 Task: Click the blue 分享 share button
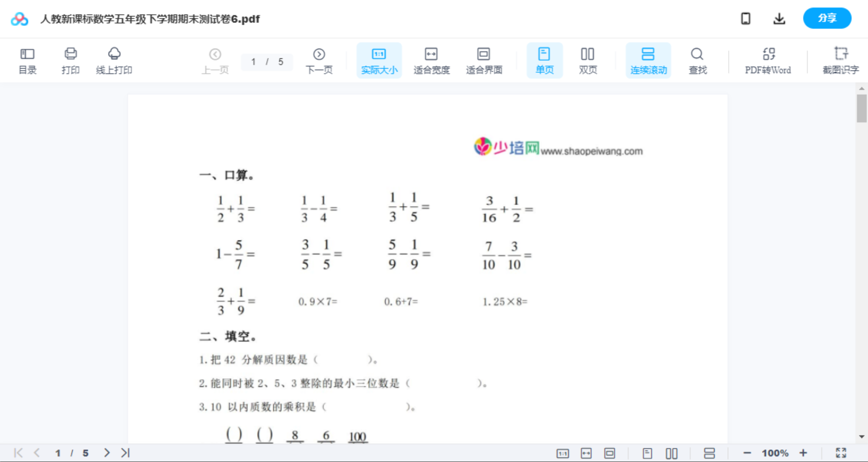tap(827, 18)
